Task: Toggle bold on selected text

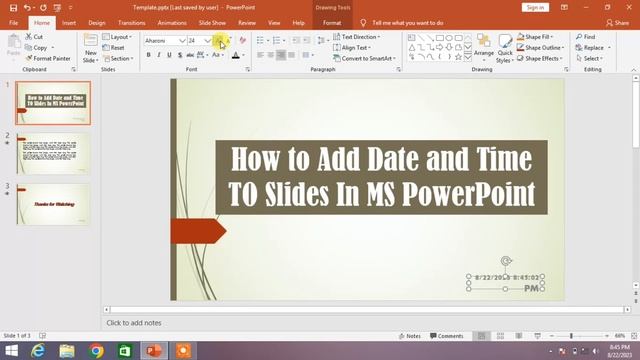Action: [148, 55]
